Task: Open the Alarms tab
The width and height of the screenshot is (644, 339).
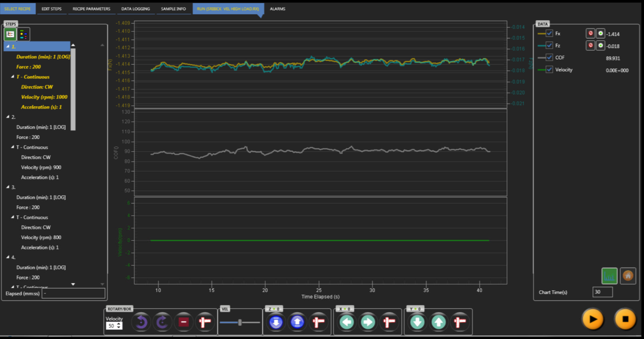Action: point(278,9)
